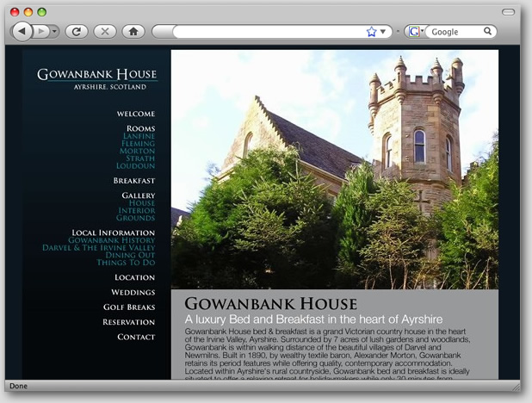The image size is (532, 403).
Task: Open the Welcome page in sidebar
Action: pos(135,114)
